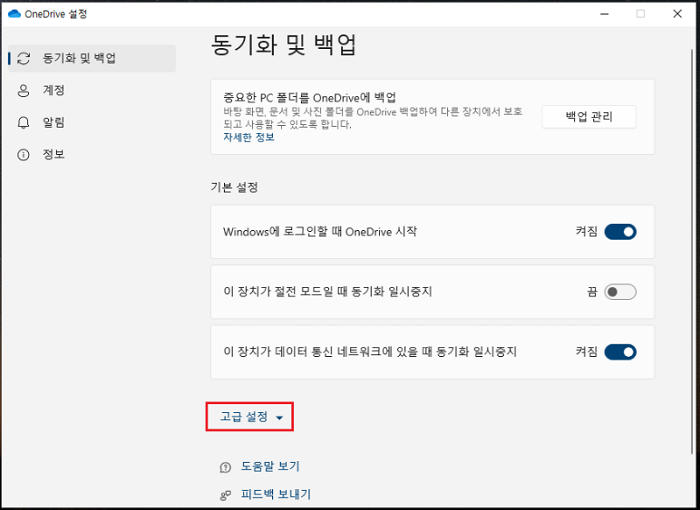Viewport: 700px width, 510px height.
Task: Click the 동기화 및 백업 page heading
Action: pyautogui.click(x=283, y=45)
